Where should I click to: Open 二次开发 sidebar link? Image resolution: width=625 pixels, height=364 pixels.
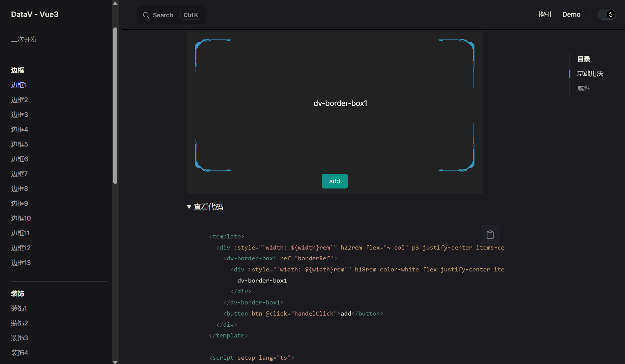pyautogui.click(x=24, y=39)
